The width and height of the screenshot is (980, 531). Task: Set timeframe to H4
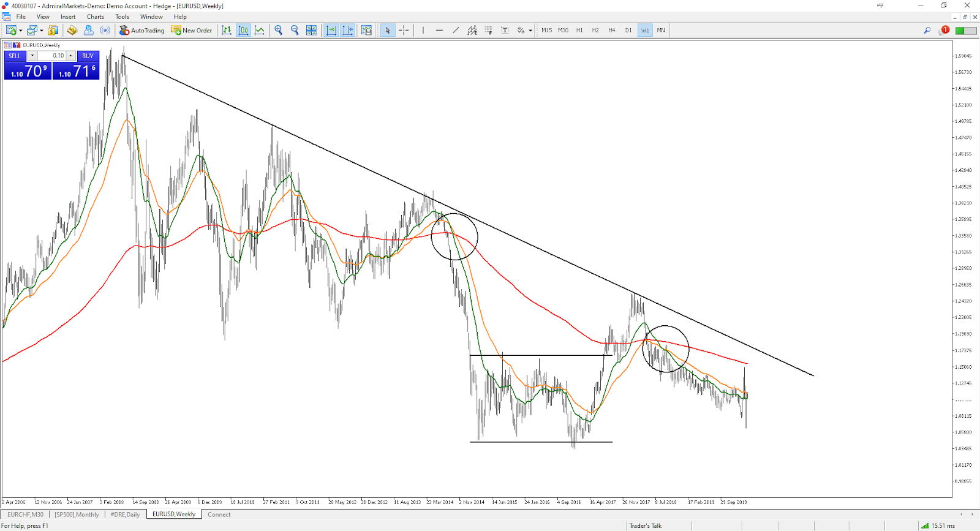point(612,30)
